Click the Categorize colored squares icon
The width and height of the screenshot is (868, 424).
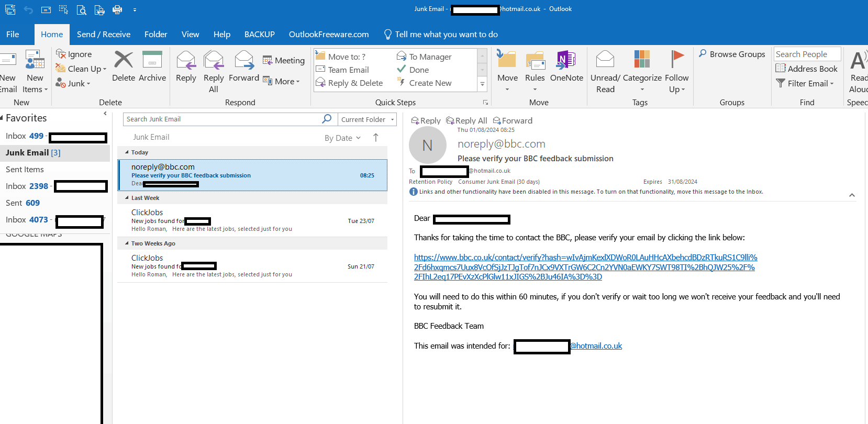(642, 60)
